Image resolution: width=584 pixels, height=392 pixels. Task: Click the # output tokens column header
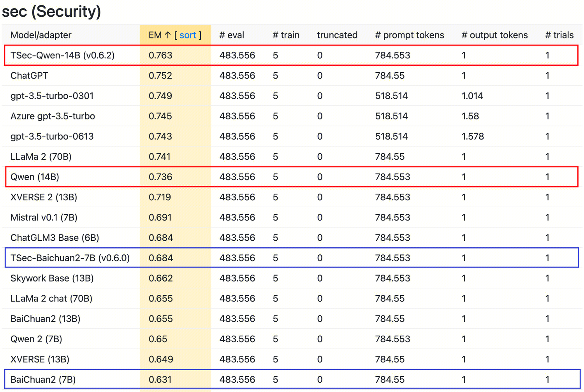point(494,35)
